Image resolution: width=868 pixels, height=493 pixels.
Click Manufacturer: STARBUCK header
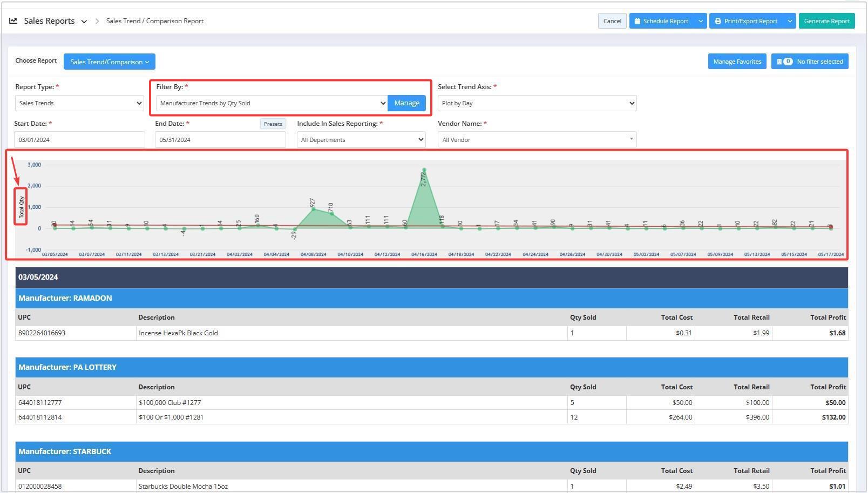click(431, 451)
